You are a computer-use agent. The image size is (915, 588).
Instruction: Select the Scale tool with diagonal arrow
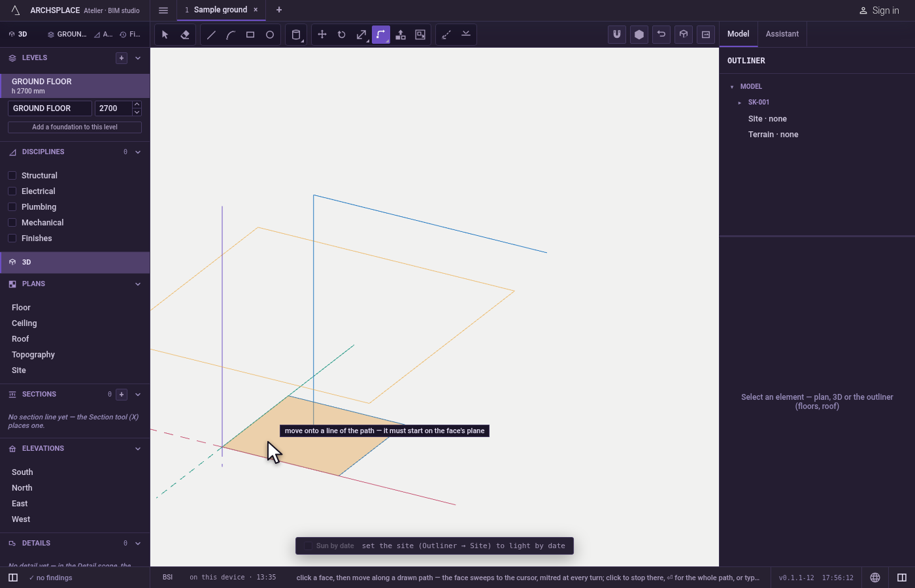361,35
